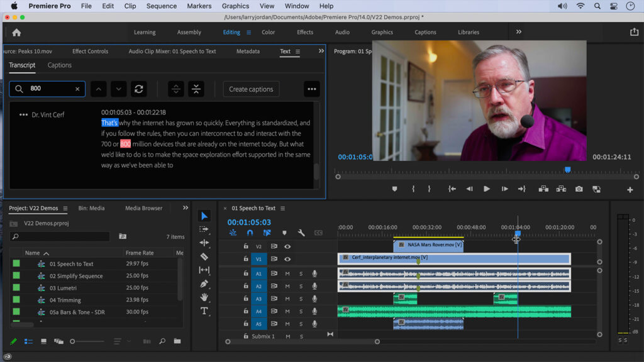Click the merge segments icon in Transcript
This screenshot has width=644, height=362.
[x=196, y=89]
